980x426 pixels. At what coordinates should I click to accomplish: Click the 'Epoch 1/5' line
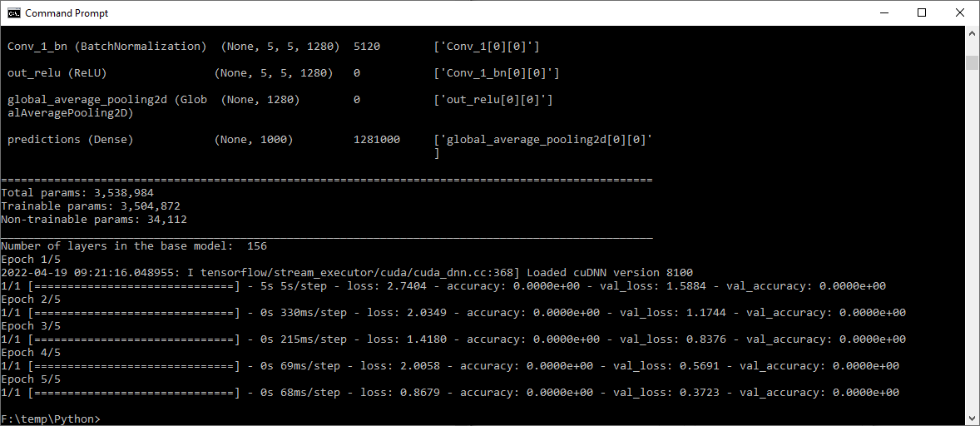tap(31, 260)
